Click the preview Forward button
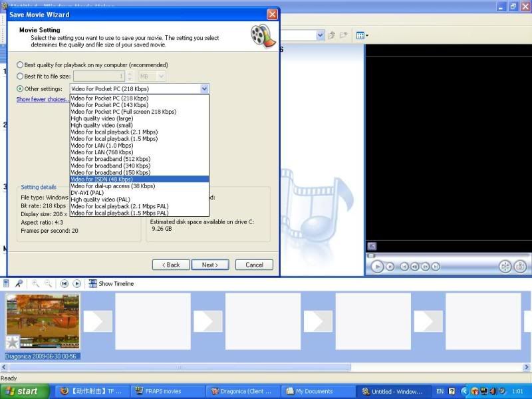 click(436, 267)
